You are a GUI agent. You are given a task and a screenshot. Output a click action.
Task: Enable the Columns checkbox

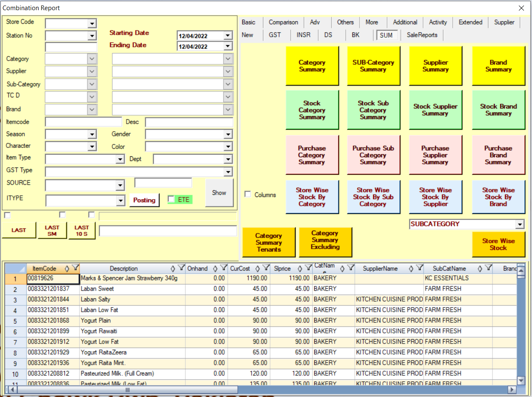[x=248, y=194]
